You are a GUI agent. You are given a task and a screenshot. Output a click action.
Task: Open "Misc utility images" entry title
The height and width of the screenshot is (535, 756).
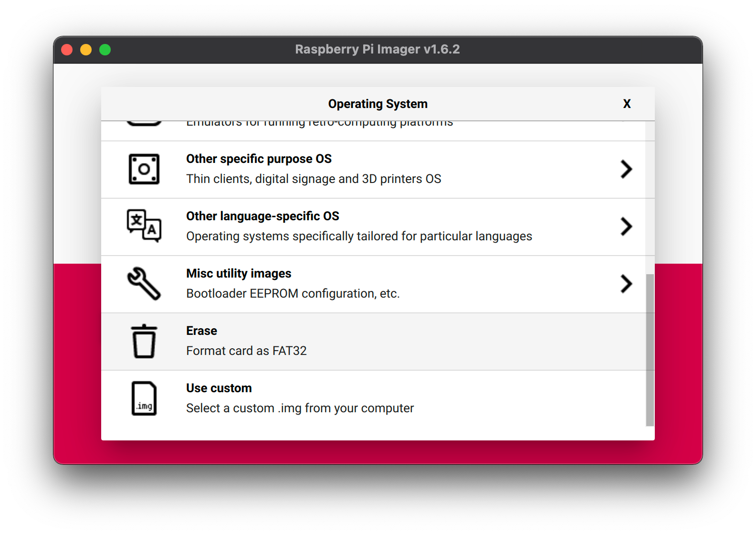[x=239, y=273]
